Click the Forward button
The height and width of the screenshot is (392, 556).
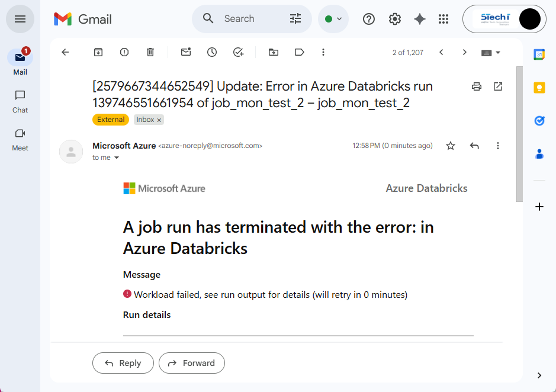191,363
